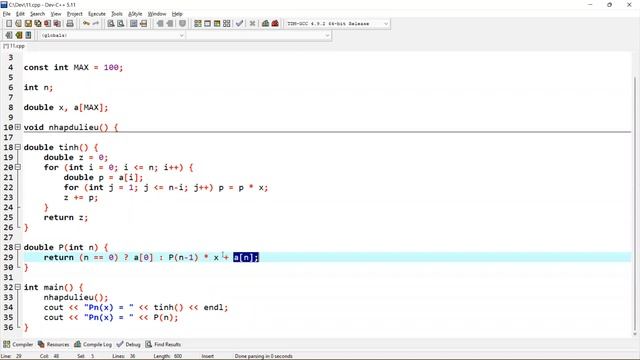Click the green arrow icon on second toolbar row
640x360 pixels.
pyautogui.click(x=18, y=35)
